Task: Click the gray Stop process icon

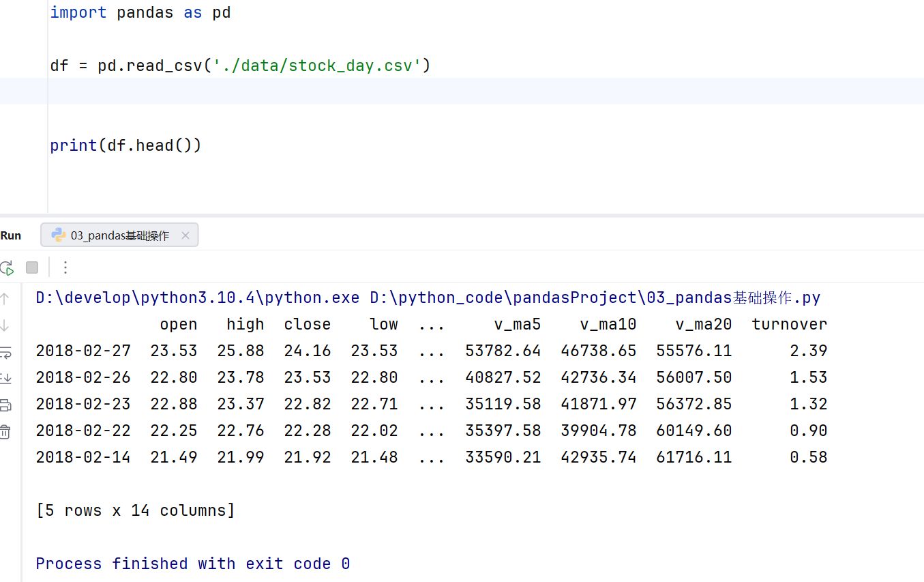Action: pyautogui.click(x=32, y=267)
